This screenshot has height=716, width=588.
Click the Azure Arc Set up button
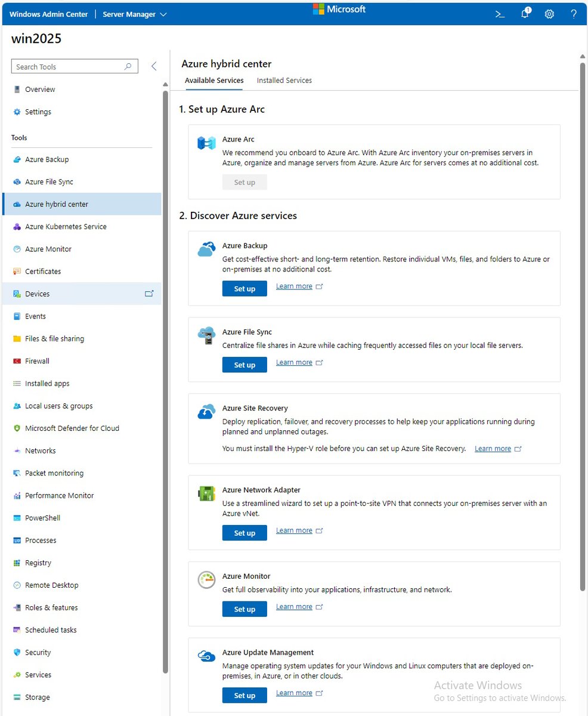tap(245, 183)
